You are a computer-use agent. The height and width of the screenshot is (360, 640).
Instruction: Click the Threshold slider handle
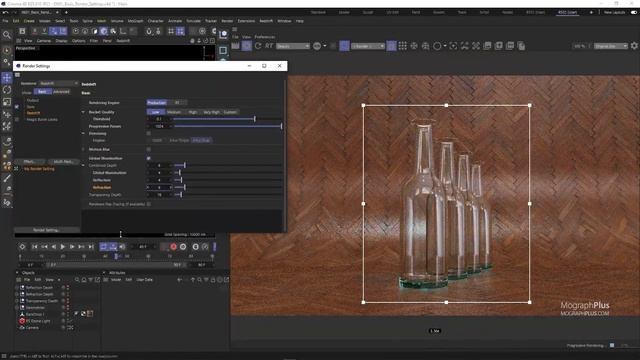[x=255, y=119]
